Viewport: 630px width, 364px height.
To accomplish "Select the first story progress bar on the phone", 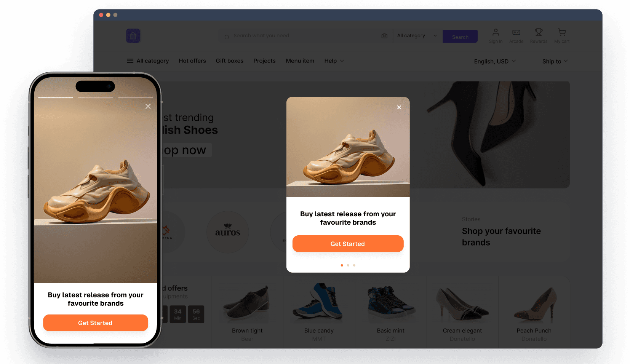I will 56,98.
